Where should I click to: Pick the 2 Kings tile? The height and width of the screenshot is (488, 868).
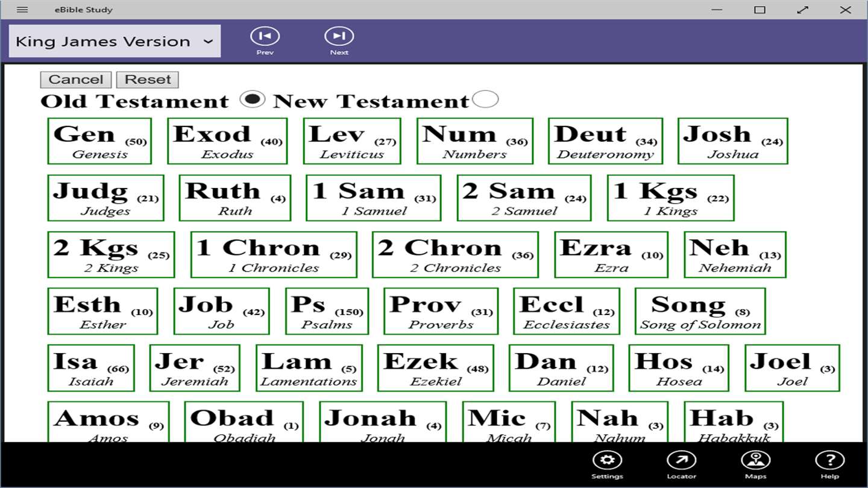tap(111, 254)
